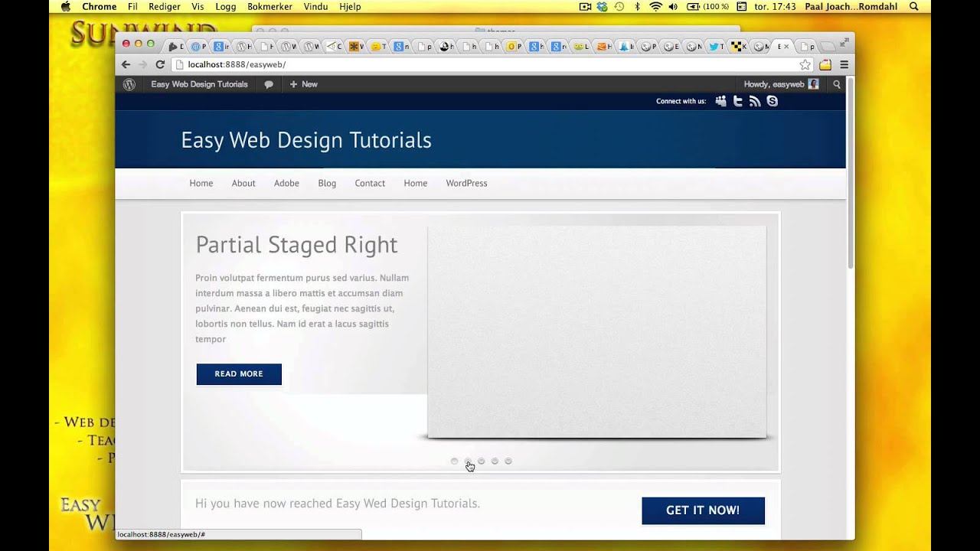Viewport: 980px width, 551px height.
Task: Bookmark page with the star icon
Action: [x=805, y=65]
